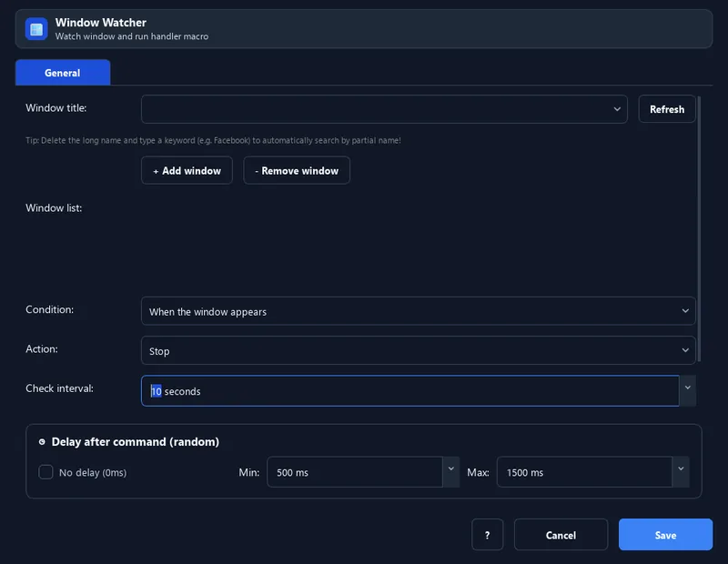
Task: Click the Window list label
Action: (54, 208)
